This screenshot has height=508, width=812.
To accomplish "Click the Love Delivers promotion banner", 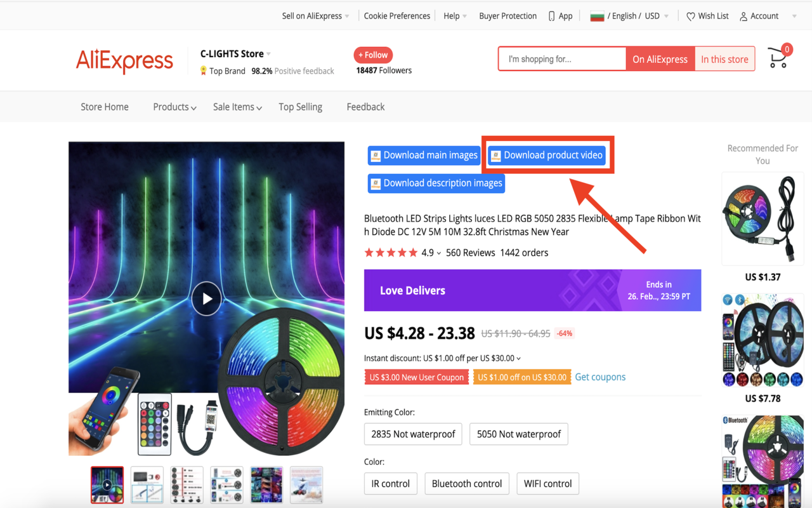I will pyautogui.click(x=532, y=290).
